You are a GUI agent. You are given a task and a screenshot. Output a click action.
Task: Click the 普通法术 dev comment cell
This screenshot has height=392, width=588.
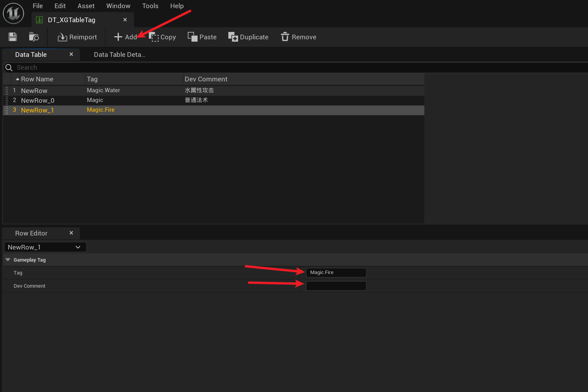[x=196, y=100]
